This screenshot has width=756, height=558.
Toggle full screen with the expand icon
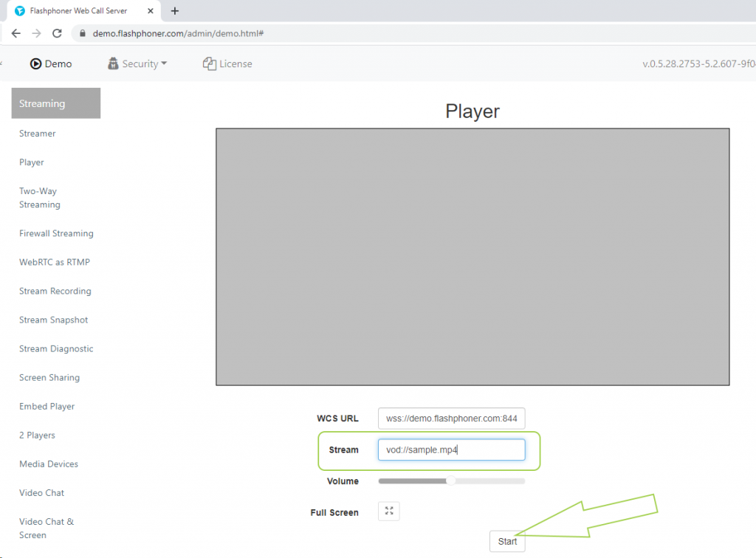(389, 512)
